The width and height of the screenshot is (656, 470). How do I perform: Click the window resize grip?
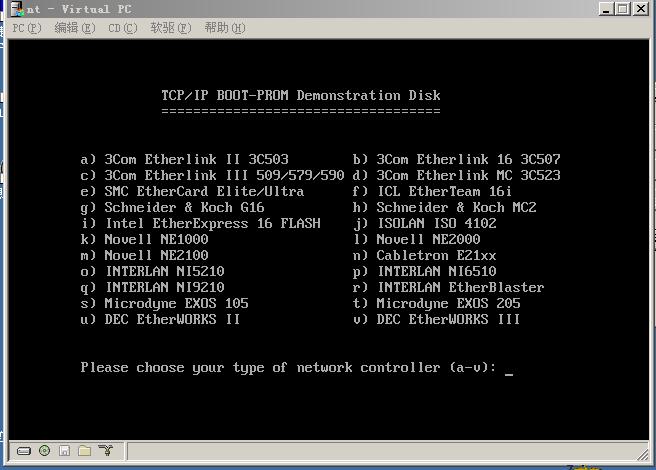[642, 454]
